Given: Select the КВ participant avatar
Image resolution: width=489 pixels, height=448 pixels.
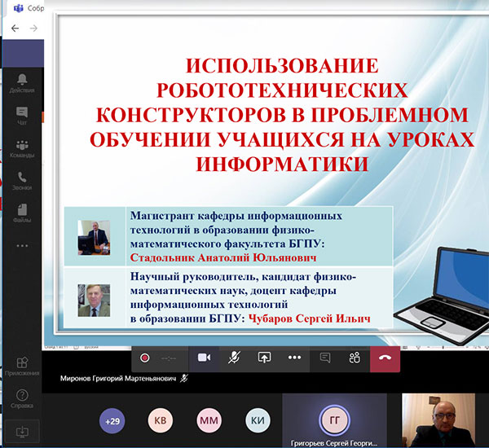Looking at the screenshot, I should point(160,420).
